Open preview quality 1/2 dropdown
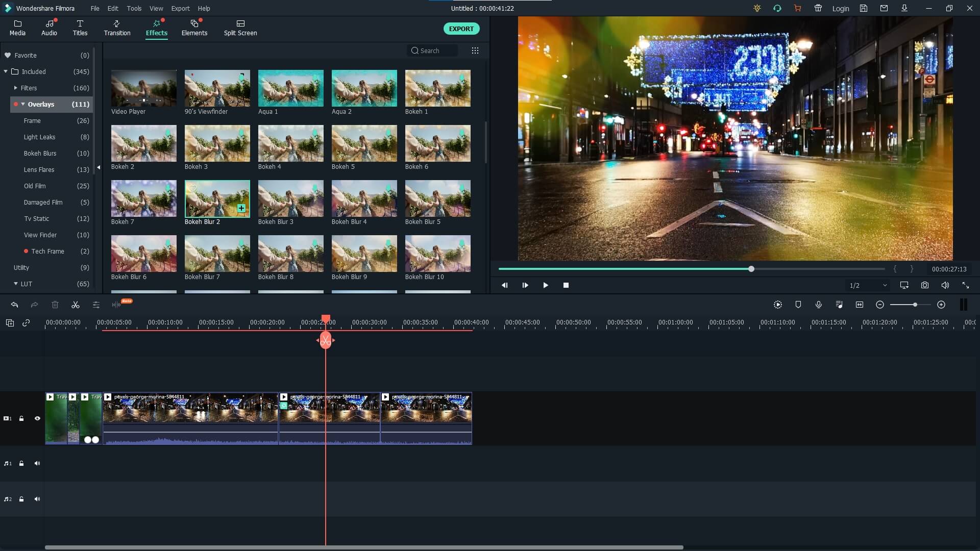Viewport: 980px width, 551px height. point(868,285)
